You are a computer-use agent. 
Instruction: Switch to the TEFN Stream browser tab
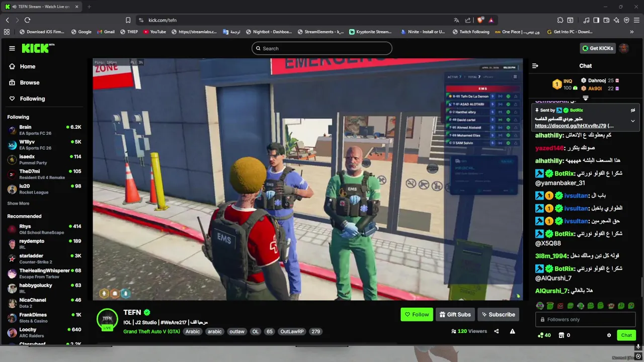(x=42, y=7)
